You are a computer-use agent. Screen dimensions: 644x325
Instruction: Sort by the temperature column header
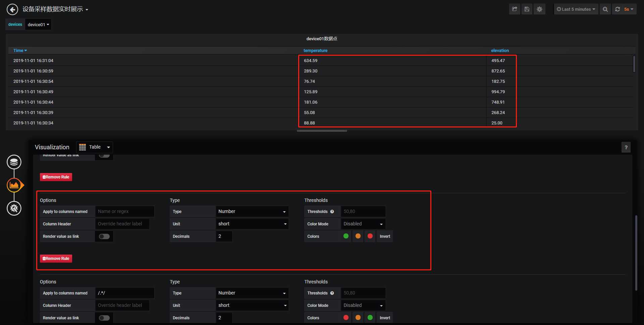point(315,51)
